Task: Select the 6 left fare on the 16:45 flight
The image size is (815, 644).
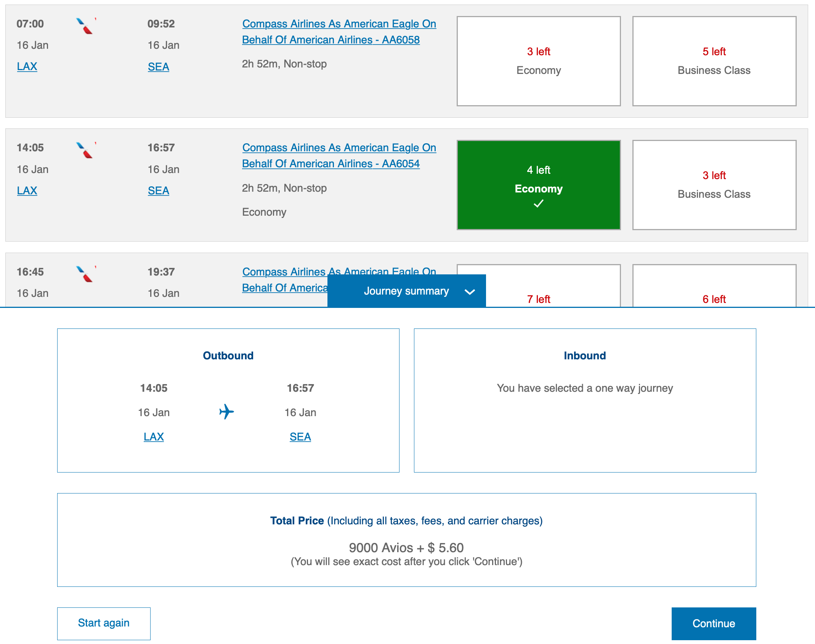Action: point(714,286)
